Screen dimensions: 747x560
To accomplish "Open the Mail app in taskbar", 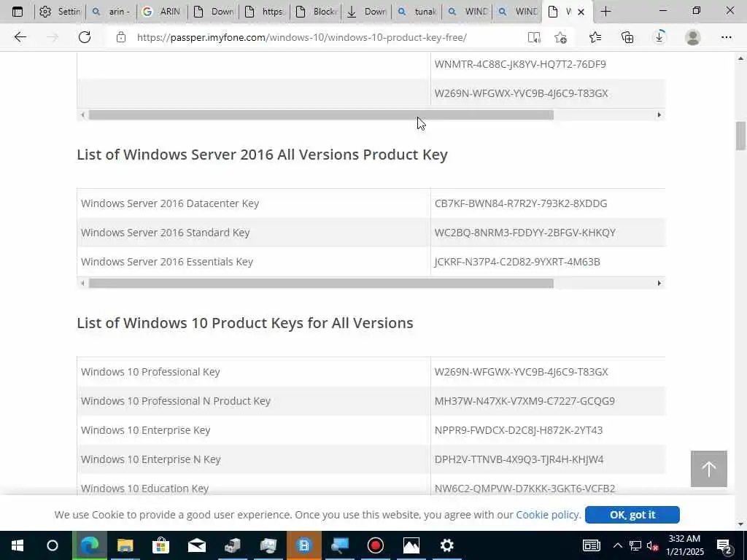I will [x=197, y=545].
